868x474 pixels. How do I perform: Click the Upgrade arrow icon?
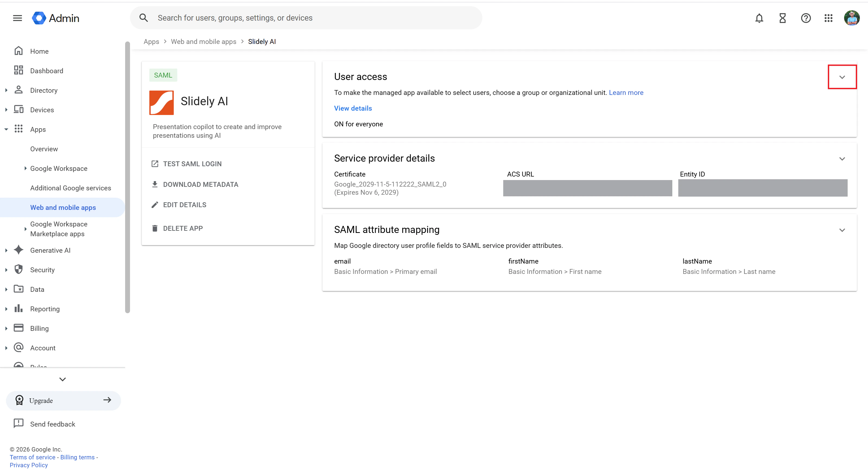click(107, 400)
